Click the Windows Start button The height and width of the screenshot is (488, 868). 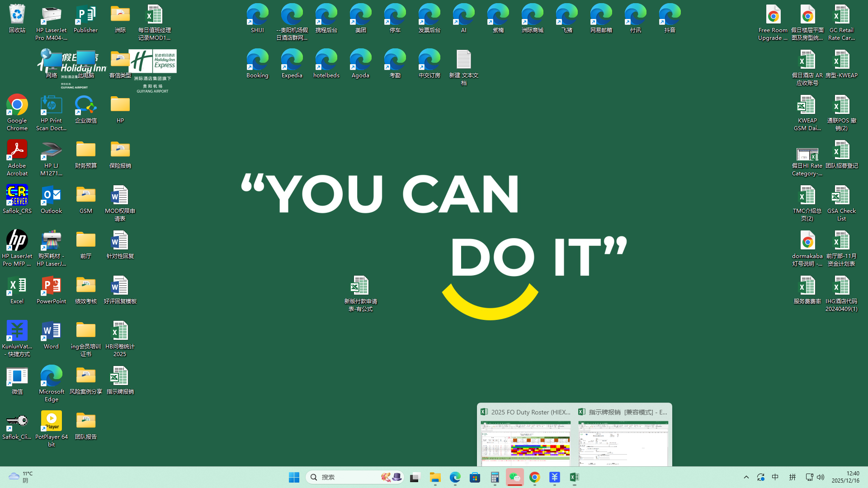[x=294, y=477]
